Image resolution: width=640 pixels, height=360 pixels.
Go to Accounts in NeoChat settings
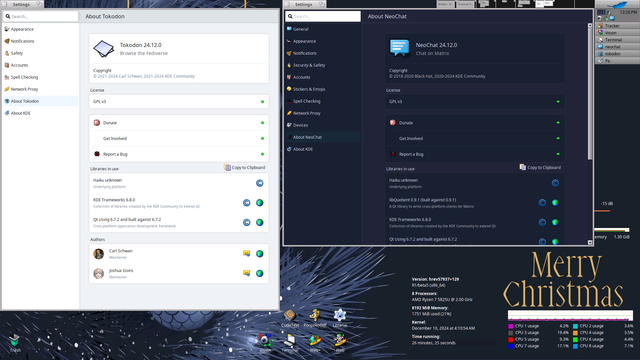coord(323,77)
